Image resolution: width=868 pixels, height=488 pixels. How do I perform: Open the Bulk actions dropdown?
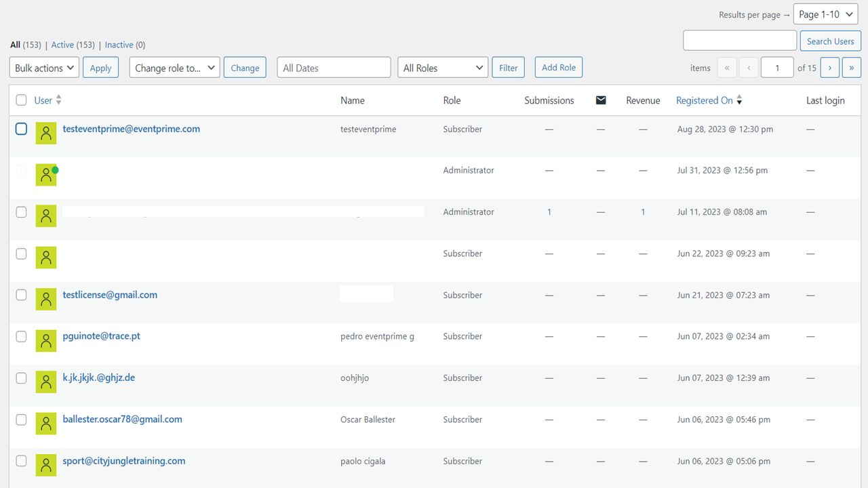tap(43, 67)
